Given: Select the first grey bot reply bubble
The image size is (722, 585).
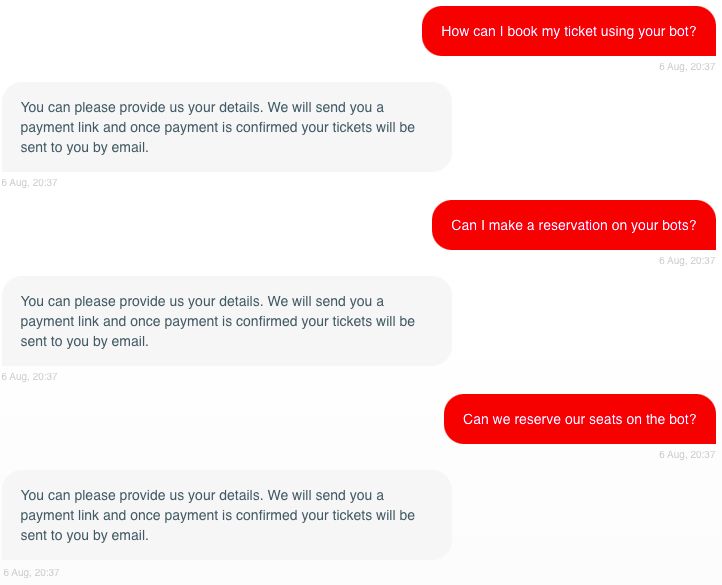Looking at the screenshot, I should pos(226,127).
